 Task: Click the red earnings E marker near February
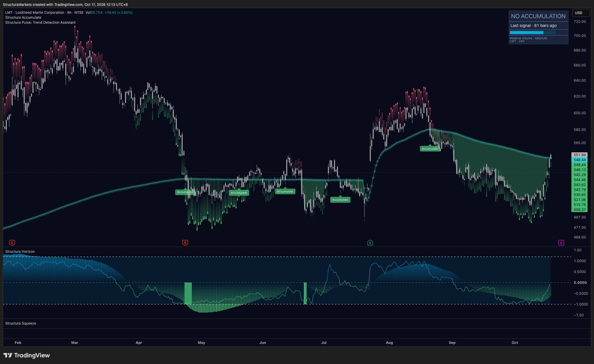click(x=12, y=243)
